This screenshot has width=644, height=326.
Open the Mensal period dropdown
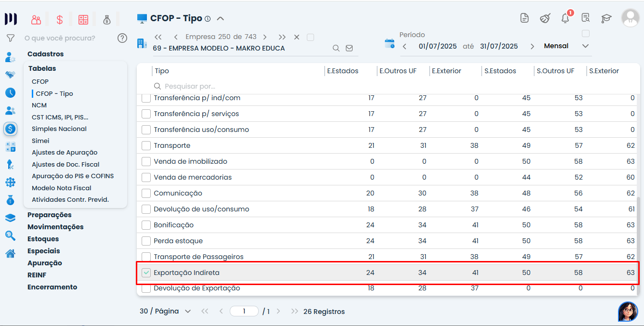click(566, 46)
